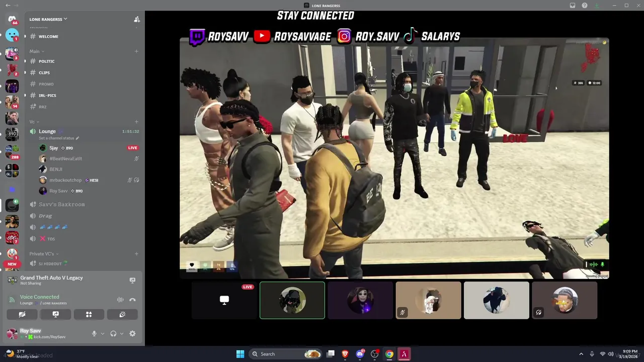Open User Settings gear icon
This screenshot has height=362, width=644.
132,333
